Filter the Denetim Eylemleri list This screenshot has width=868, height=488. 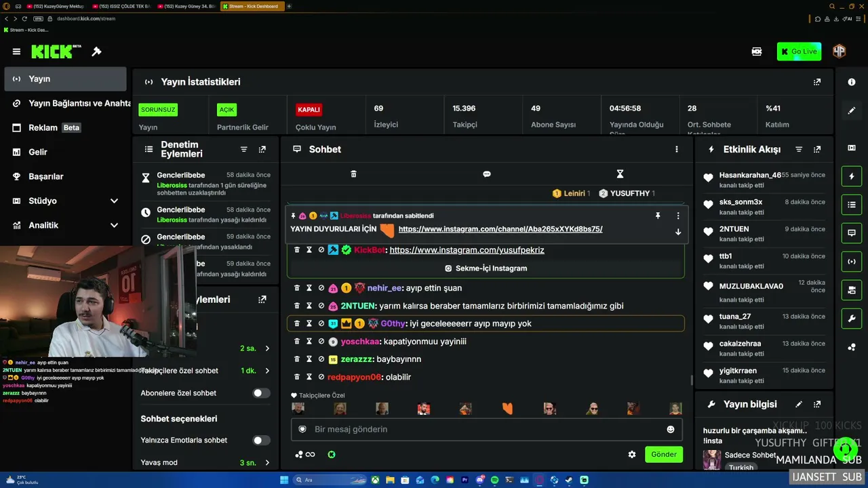click(x=244, y=149)
